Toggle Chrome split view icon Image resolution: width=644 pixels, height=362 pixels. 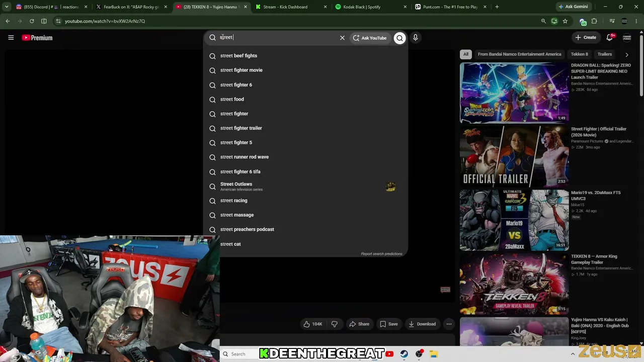tap(44, 21)
